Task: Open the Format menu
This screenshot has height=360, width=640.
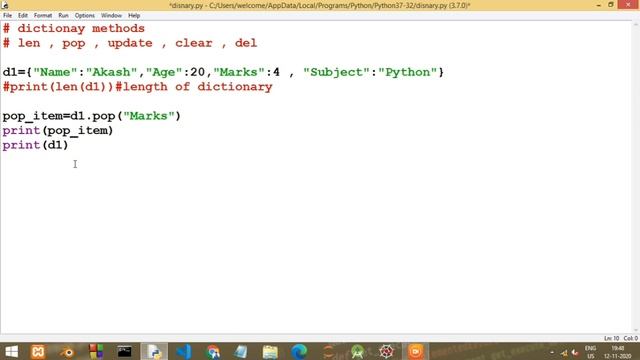Action: (43, 16)
